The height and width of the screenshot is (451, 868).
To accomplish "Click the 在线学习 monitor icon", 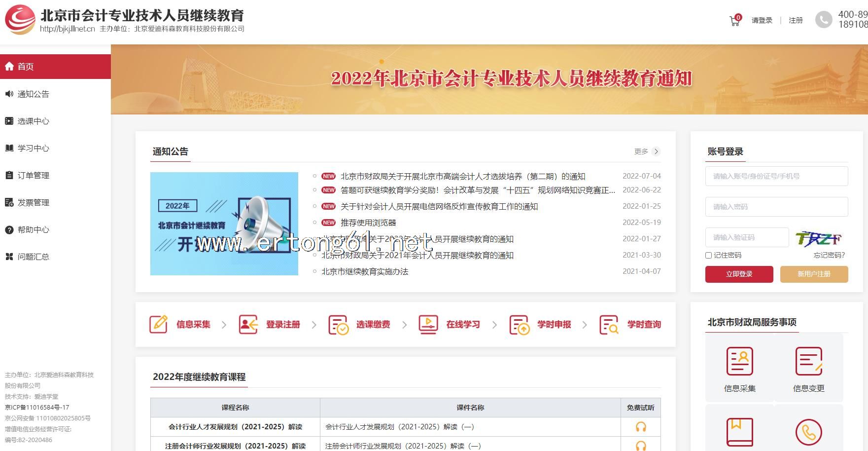I will point(428,324).
